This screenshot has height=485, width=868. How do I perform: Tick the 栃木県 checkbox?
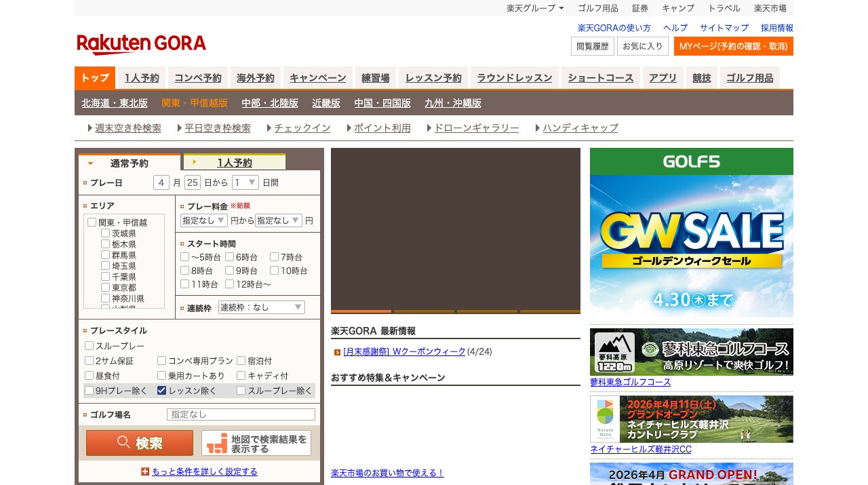[105, 244]
